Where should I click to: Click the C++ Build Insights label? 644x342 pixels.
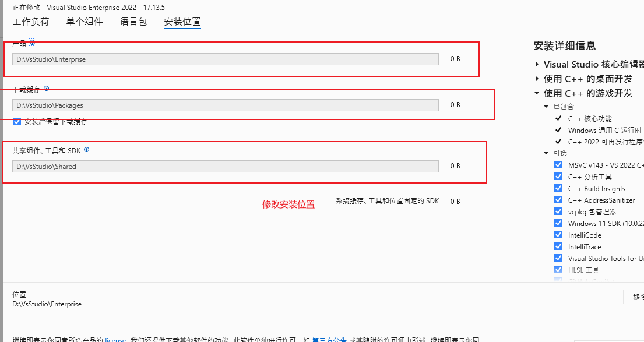click(596, 188)
